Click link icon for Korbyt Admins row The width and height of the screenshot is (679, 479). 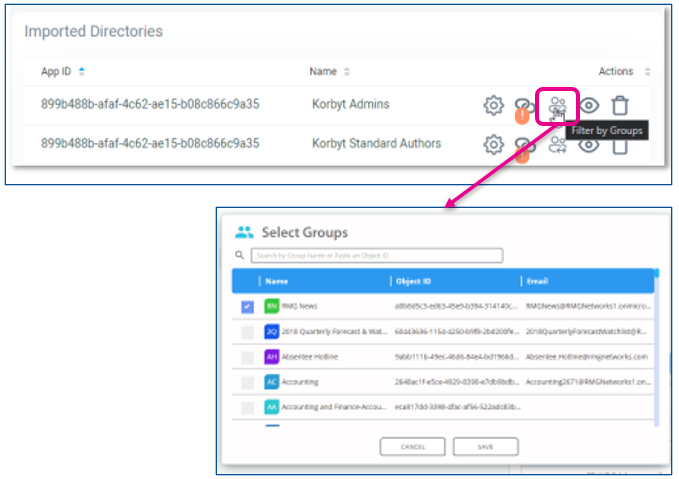click(x=524, y=106)
